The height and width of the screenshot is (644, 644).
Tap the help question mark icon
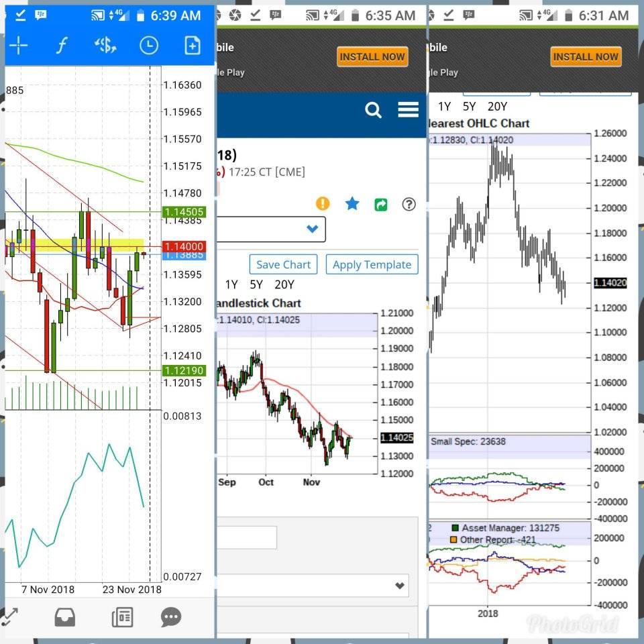(x=409, y=204)
